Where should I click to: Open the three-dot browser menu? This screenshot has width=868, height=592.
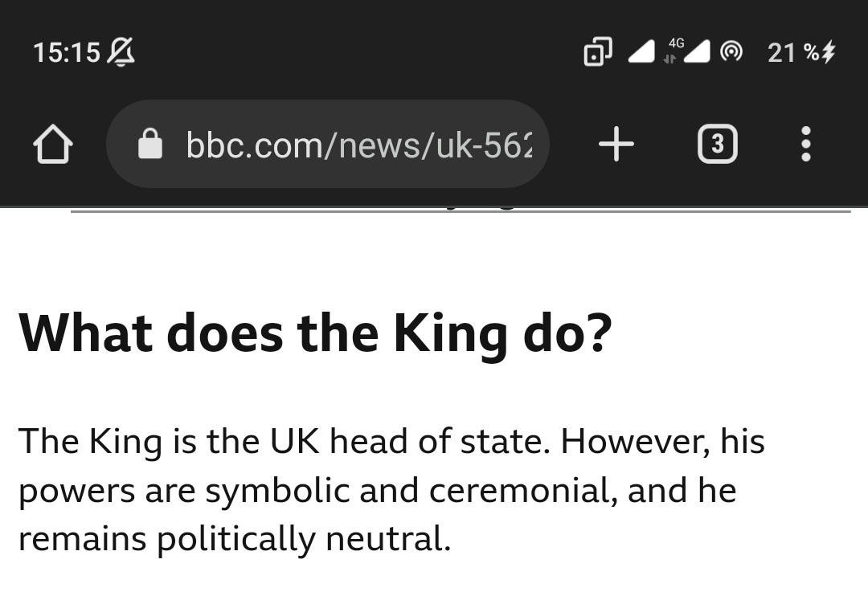pos(806,145)
